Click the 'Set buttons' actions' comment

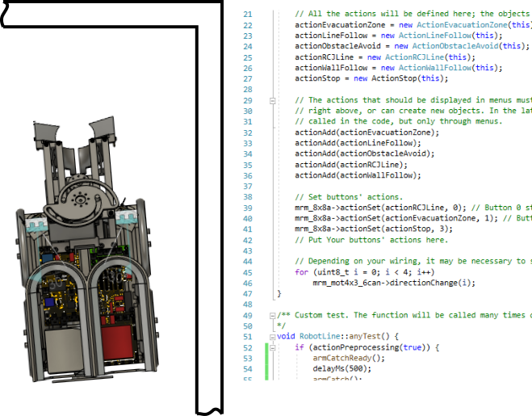coord(348,197)
